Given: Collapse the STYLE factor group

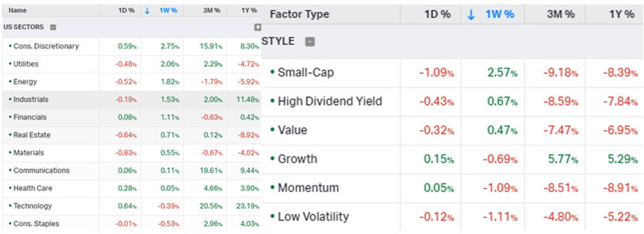Looking at the screenshot, I should click(310, 42).
